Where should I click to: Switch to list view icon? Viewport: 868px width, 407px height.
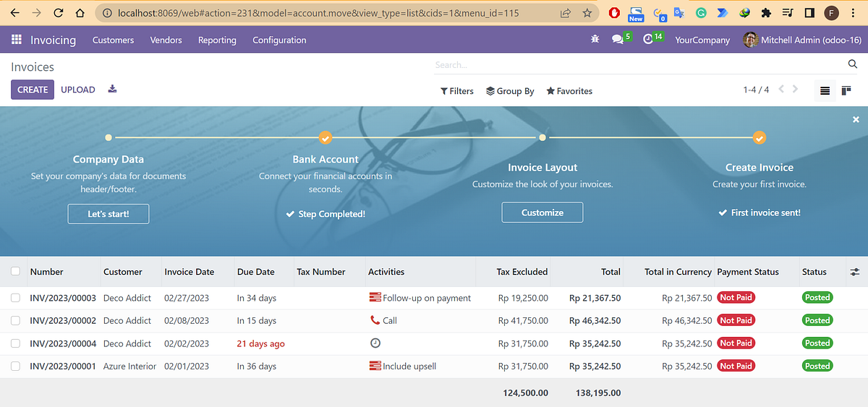click(x=825, y=90)
